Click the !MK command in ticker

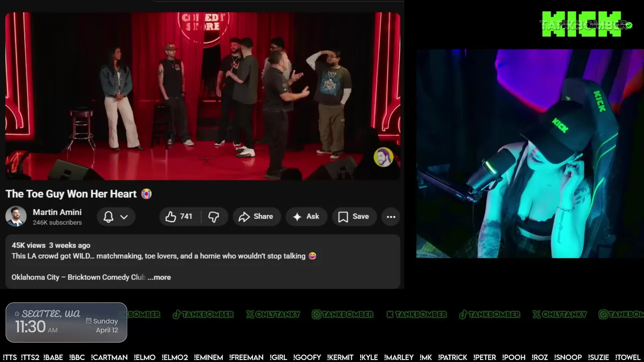click(x=426, y=357)
